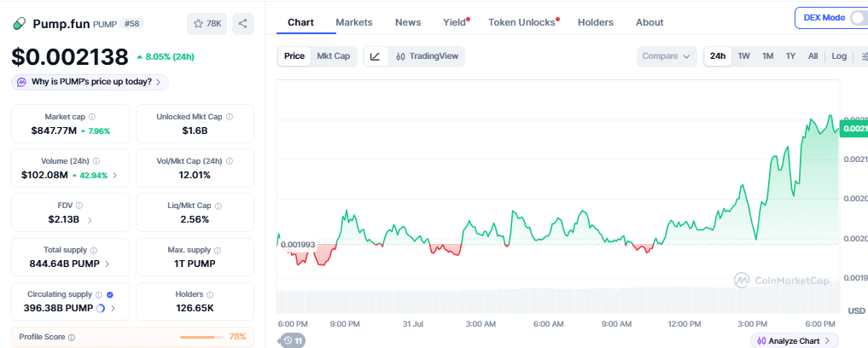Click the #58 rank badge
The width and height of the screenshot is (868, 348).
(x=133, y=24)
